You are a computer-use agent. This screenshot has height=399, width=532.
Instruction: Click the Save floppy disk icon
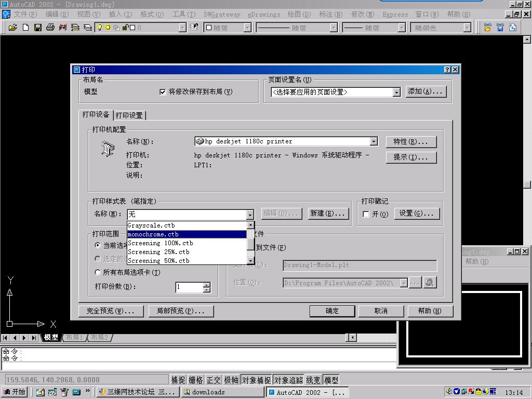[37, 28]
